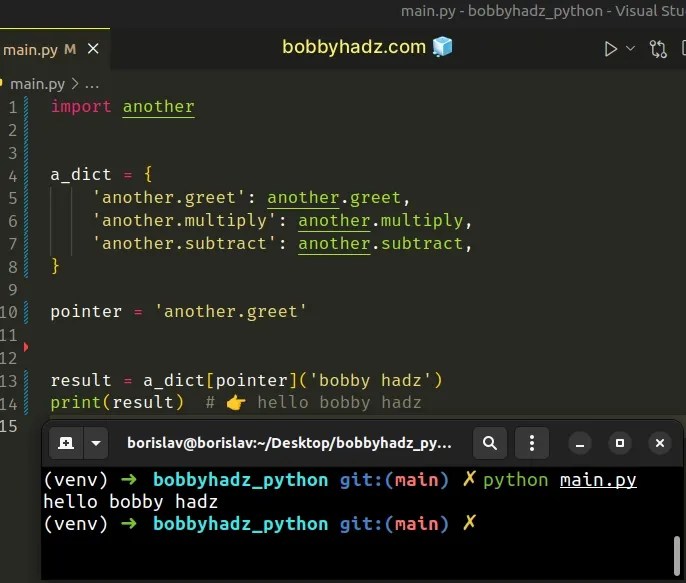Maximize the terminal window
The height and width of the screenshot is (583, 686).
[620, 443]
